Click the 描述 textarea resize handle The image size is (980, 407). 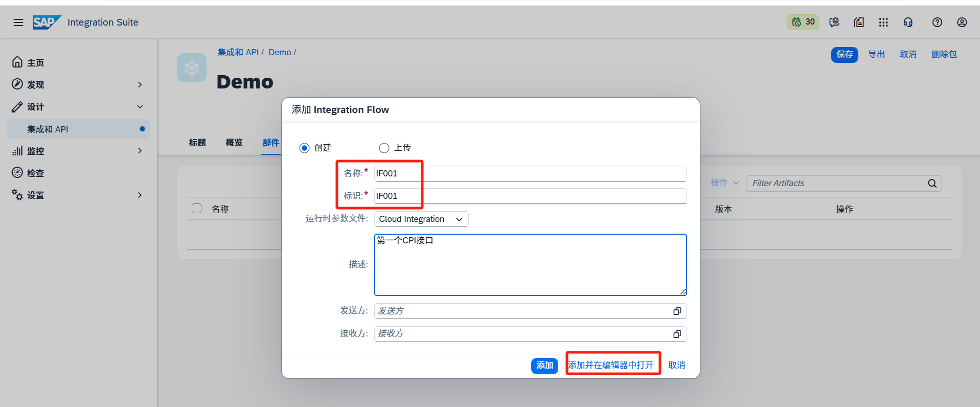tap(683, 292)
